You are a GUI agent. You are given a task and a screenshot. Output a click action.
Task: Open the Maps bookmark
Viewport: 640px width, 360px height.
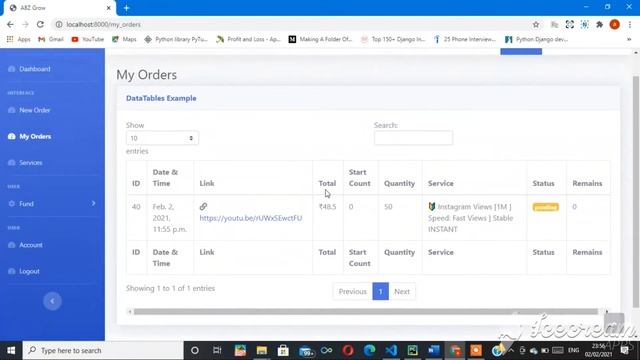[x=124, y=39]
